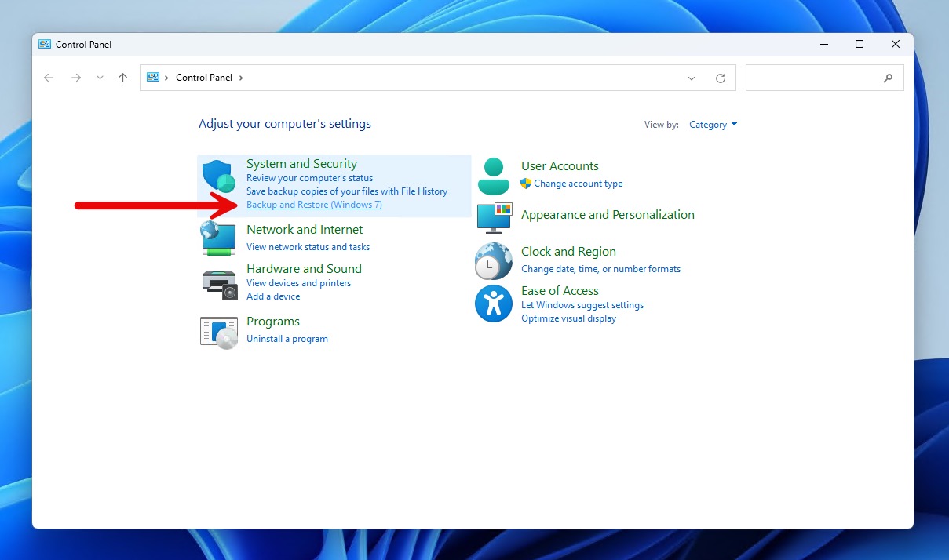
Task: Open the Network and Internet globe icon
Action: point(219,238)
